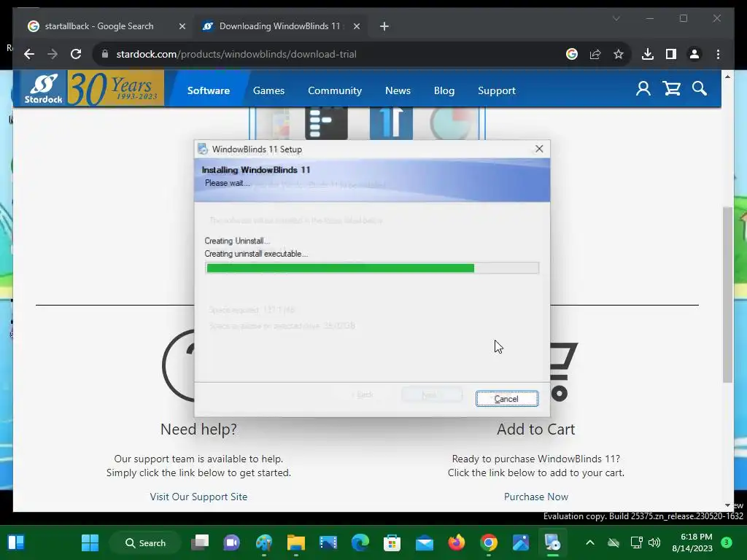Click the Visit Our Support Site link
The height and width of the screenshot is (560, 747).
click(198, 497)
